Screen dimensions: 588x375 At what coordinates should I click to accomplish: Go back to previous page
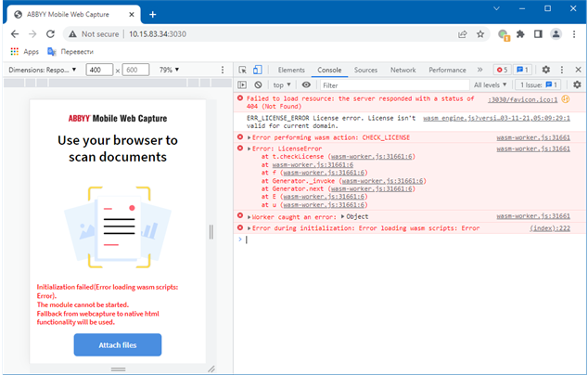point(15,34)
